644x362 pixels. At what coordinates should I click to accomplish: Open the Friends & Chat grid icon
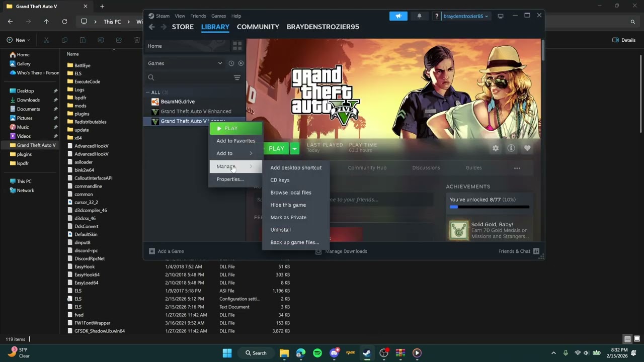tap(536, 251)
